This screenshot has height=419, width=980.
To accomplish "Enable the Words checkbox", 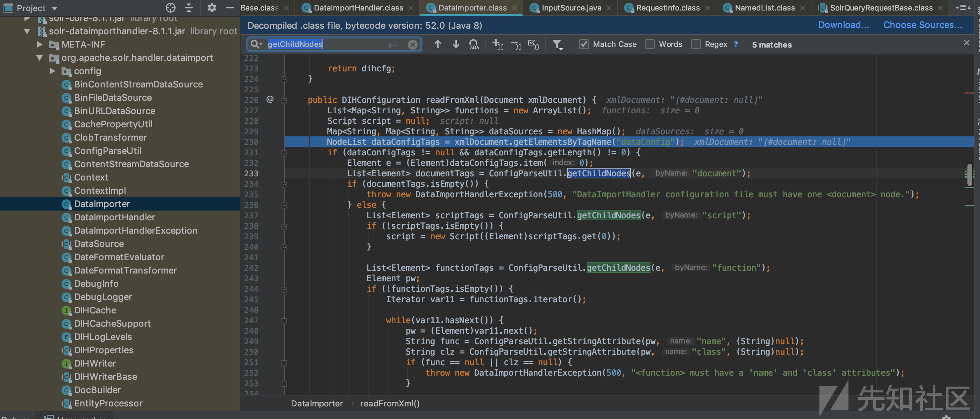I will (650, 44).
